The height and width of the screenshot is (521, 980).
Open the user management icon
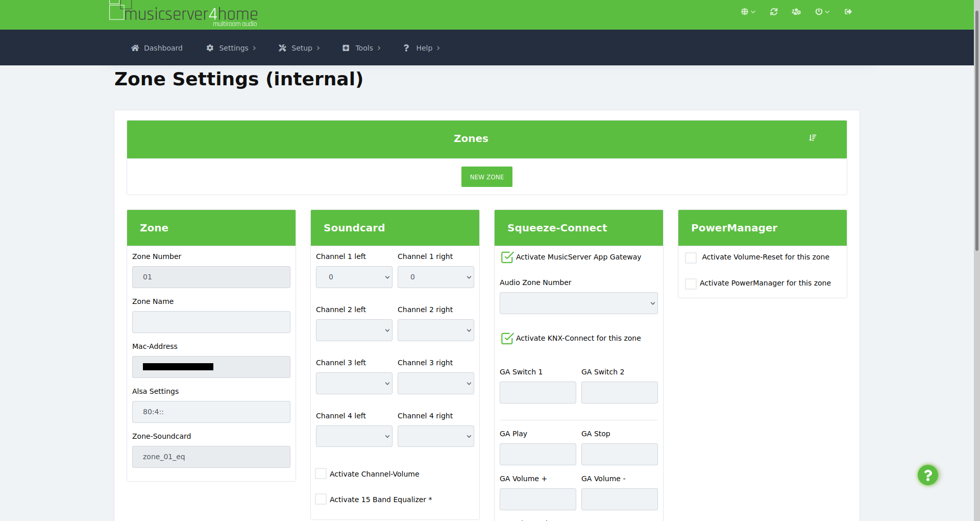tap(796, 12)
